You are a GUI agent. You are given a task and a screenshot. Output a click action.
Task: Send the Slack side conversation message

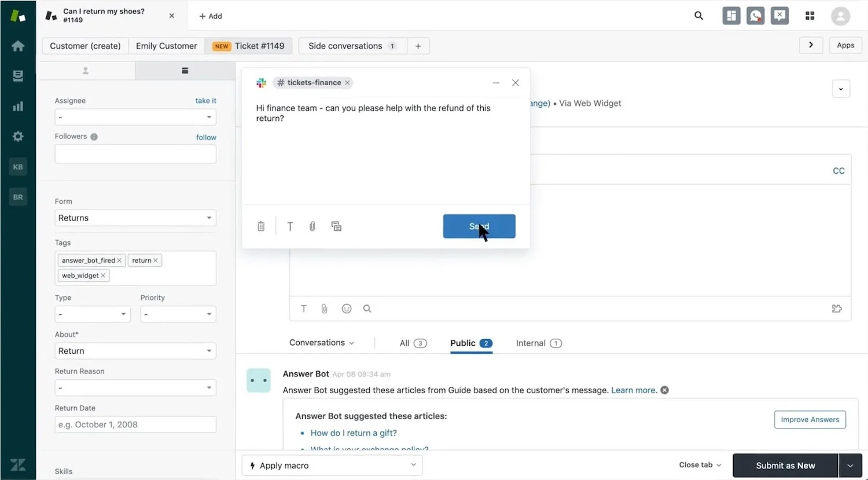point(479,226)
